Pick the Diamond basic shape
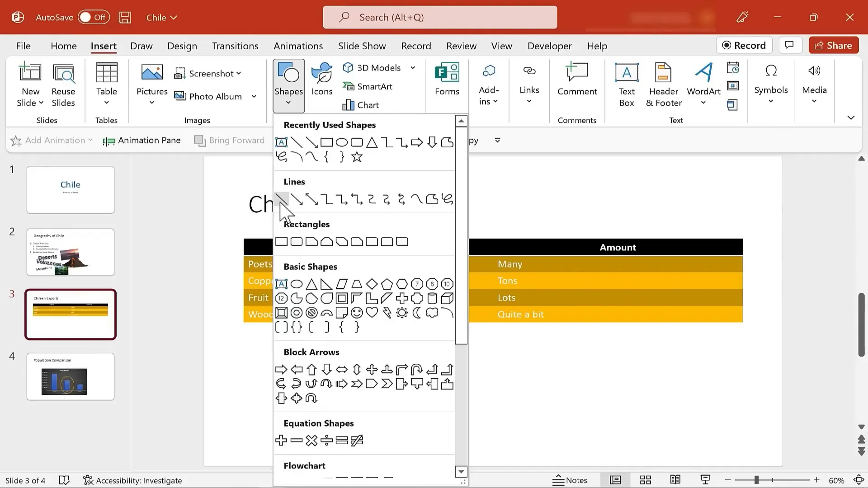The height and width of the screenshot is (488, 868). click(372, 284)
